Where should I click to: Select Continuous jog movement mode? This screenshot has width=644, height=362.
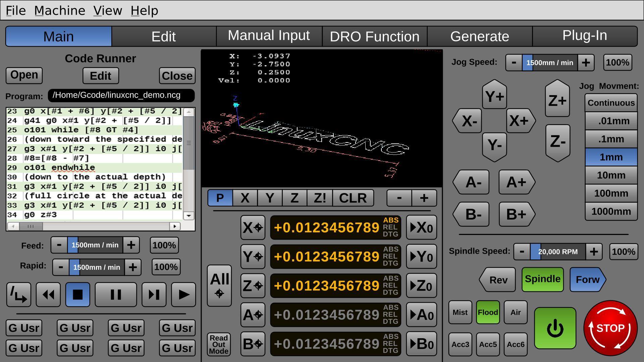click(610, 103)
